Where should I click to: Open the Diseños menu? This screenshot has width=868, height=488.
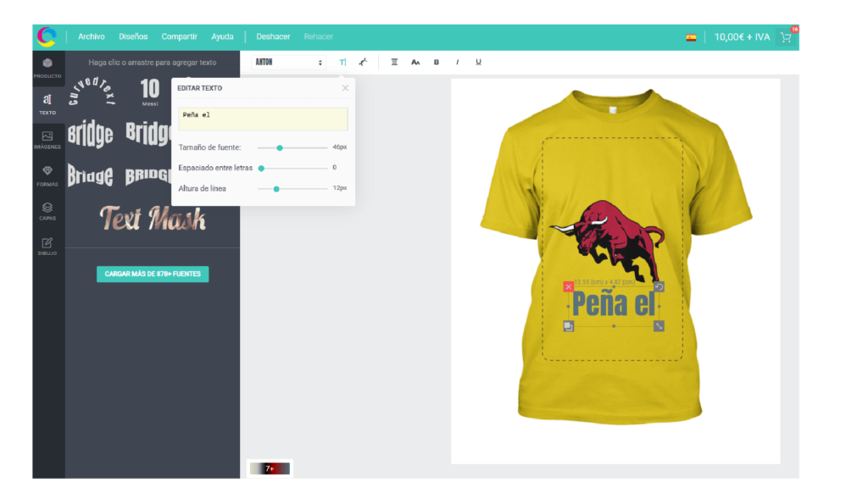point(133,36)
